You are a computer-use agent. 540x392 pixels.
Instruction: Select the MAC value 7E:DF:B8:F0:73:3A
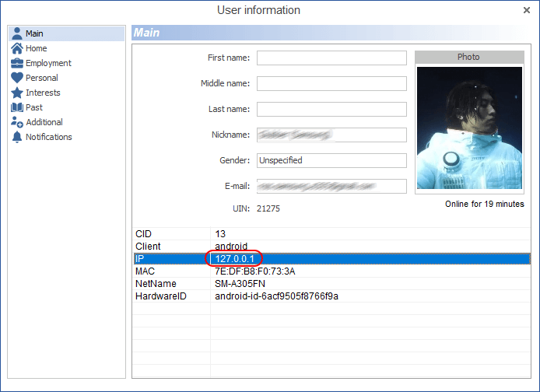point(255,271)
